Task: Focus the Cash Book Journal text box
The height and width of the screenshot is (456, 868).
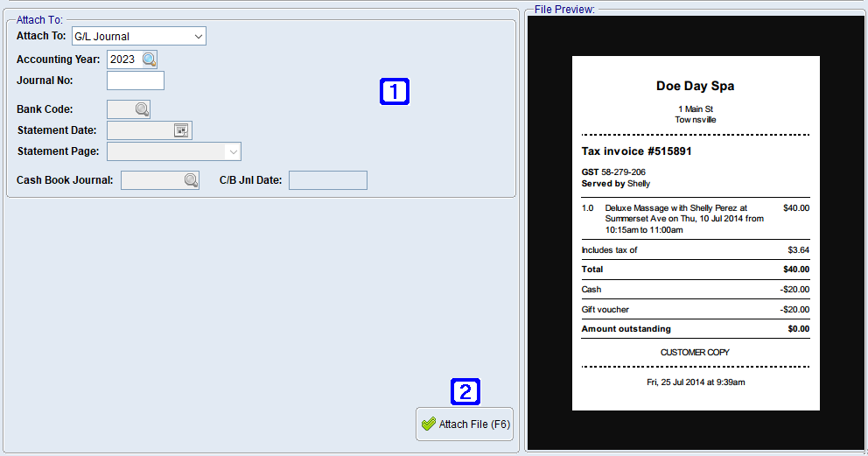Action: [x=151, y=180]
